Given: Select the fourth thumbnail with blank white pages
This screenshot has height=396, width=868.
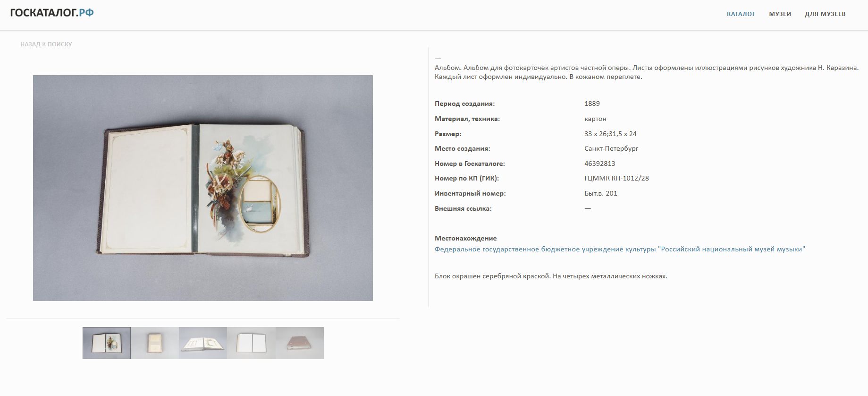Looking at the screenshot, I should [251, 343].
